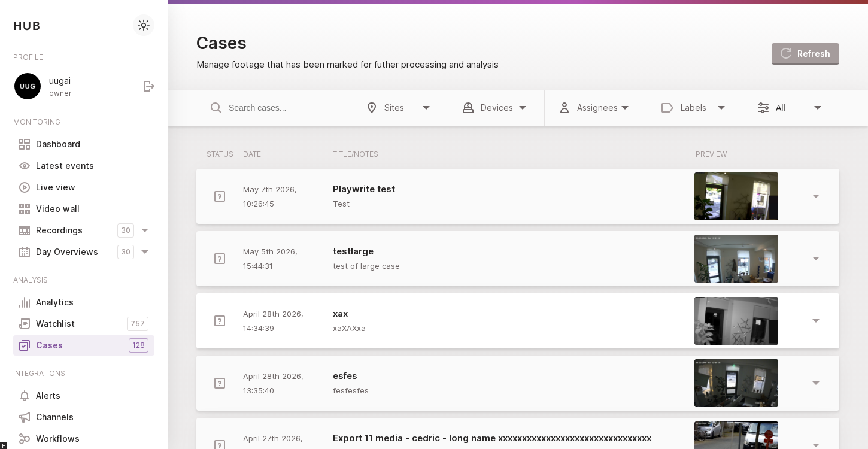
Task: Click the search magnifier icon
Action: pos(216,108)
